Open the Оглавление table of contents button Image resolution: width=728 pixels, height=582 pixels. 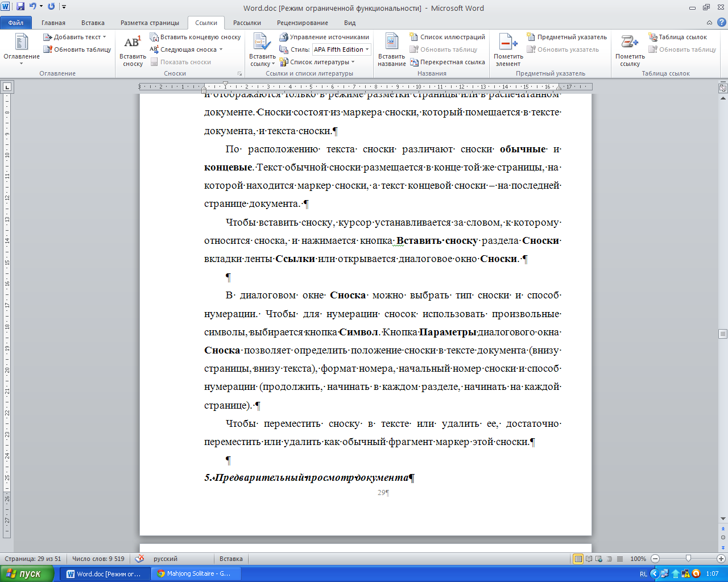pos(22,49)
